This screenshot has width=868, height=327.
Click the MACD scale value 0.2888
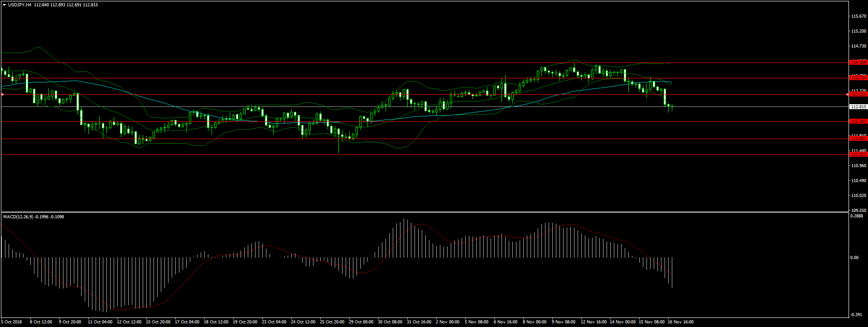[x=857, y=216]
